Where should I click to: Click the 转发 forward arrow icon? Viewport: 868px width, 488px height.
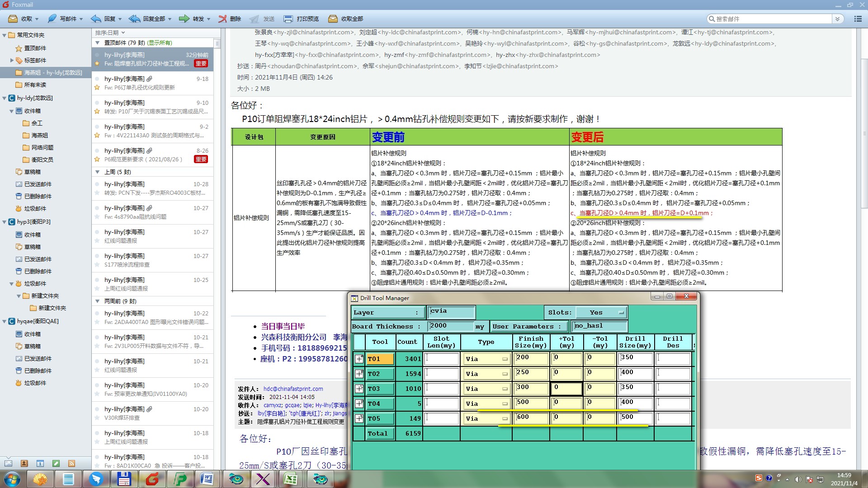coord(184,19)
